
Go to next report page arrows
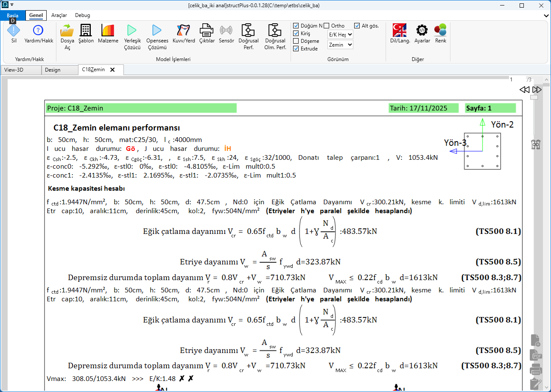click(x=537, y=89)
